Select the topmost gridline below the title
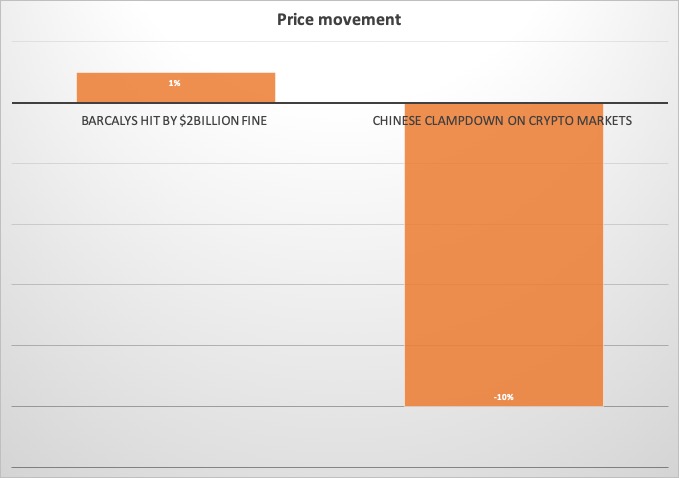The image size is (679, 478). click(340, 42)
